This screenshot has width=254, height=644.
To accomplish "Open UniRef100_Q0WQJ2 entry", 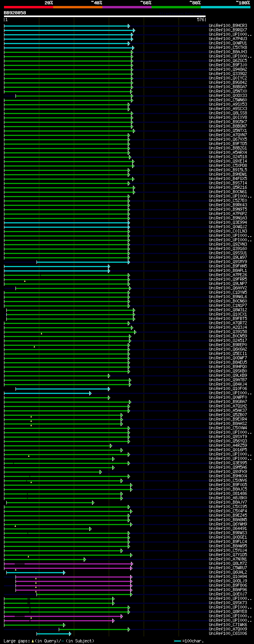I will pyautogui.click(x=228, y=227).
